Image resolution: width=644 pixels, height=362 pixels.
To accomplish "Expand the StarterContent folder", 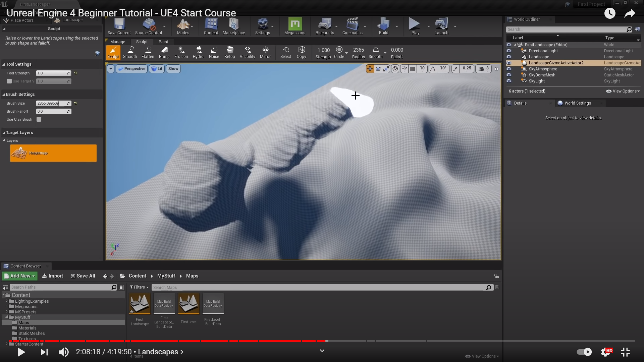I will tap(6, 344).
